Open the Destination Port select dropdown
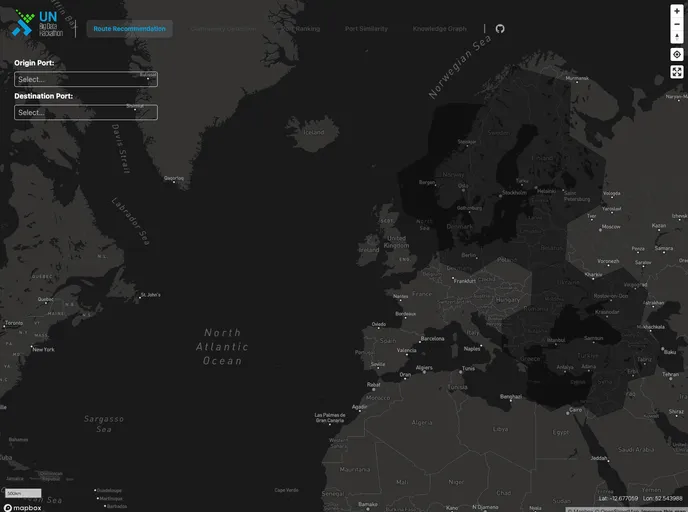The height and width of the screenshot is (512, 688). tap(86, 112)
